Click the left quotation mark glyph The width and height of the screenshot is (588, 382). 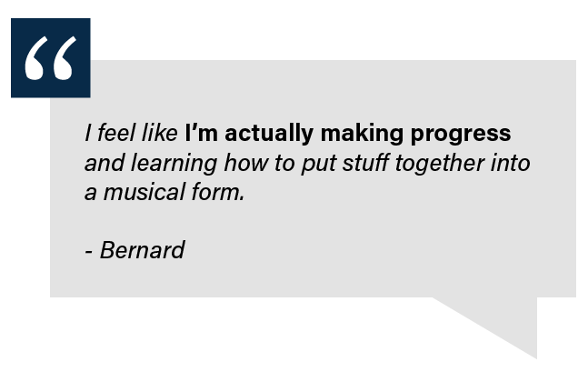click(36, 58)
